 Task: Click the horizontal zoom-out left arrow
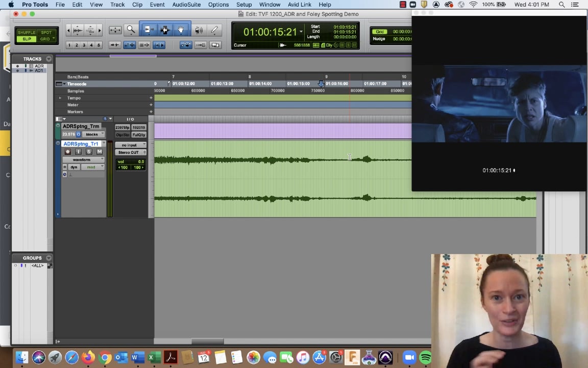[x=68, y=30]
